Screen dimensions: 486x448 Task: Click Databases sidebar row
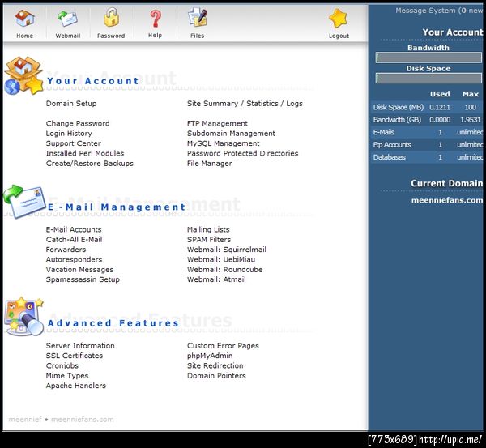click(427, 157)
